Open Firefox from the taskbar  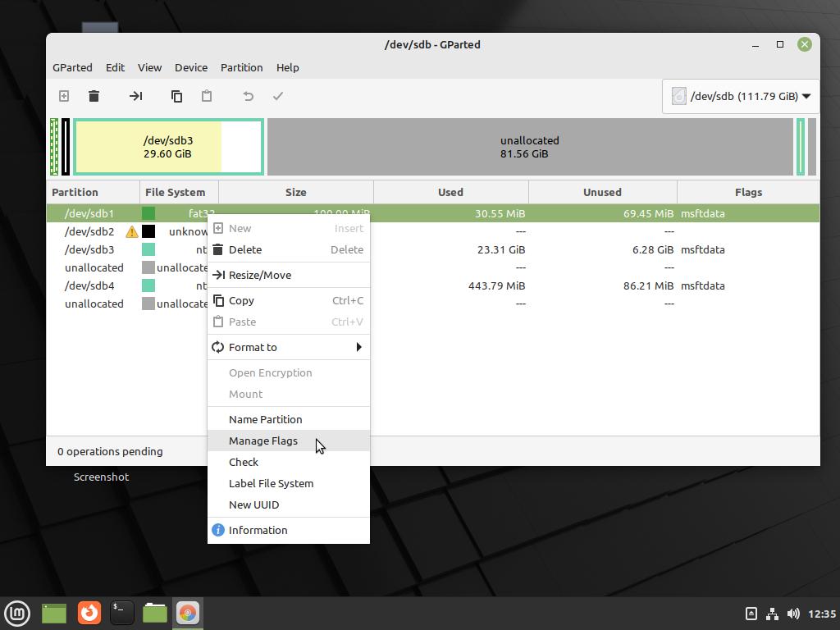89,613
